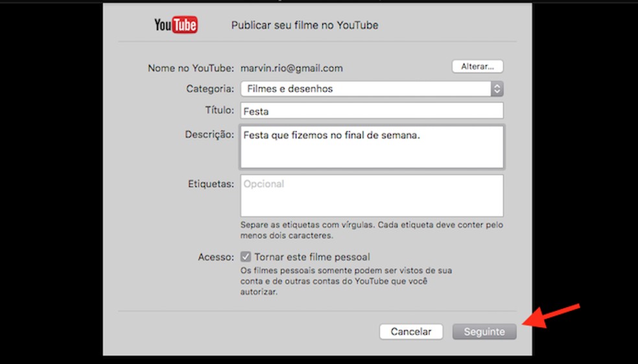This screenshot has width=638, height=364.
Task: Open the Categoria dropdown
Action: [372, 89]
